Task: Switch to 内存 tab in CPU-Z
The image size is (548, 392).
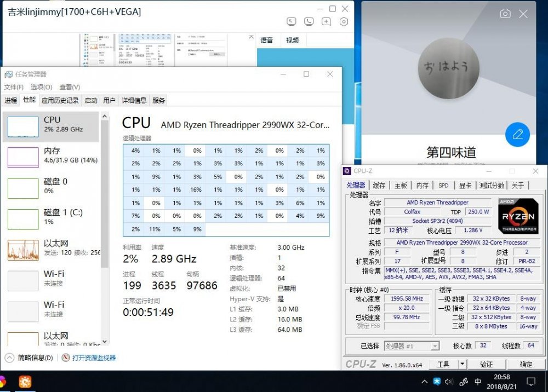Action: point(422,186)
